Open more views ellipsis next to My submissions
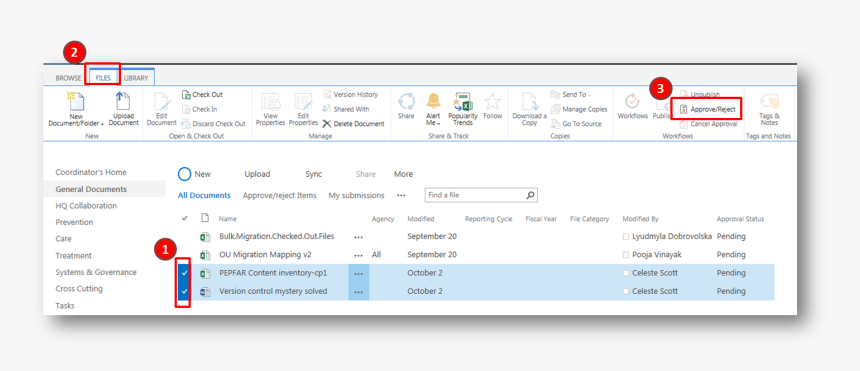The width and height of the screenshot is (860, 371). (x=401, y=195)
